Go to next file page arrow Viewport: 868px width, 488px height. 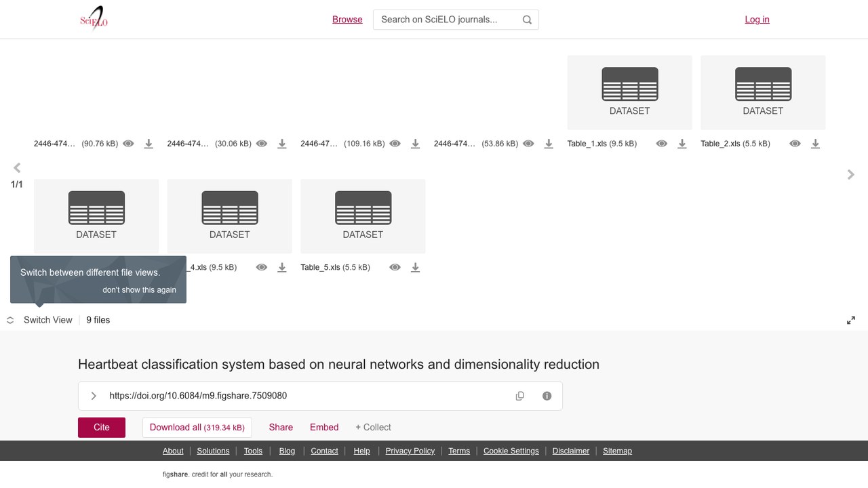[x=851, y=174]
